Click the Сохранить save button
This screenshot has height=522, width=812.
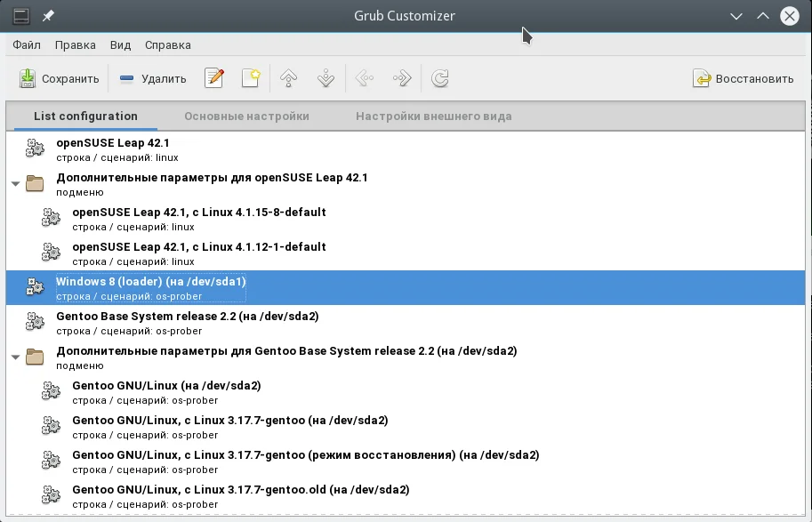pos(59,78)
